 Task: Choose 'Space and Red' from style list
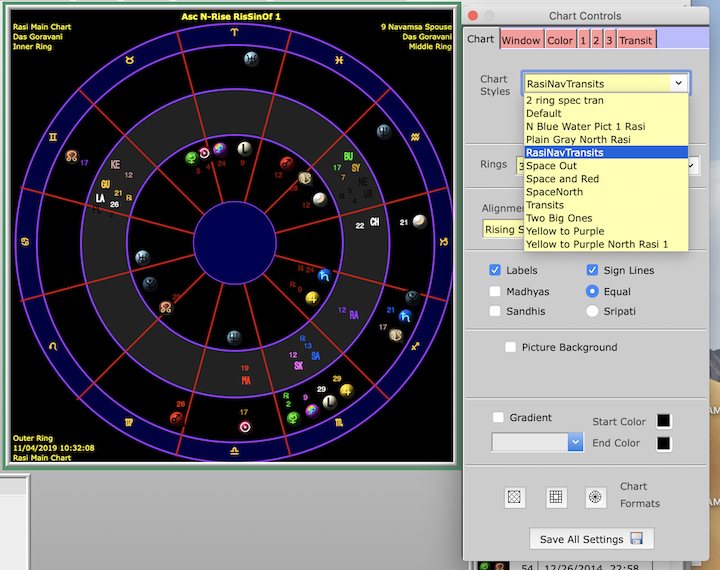(561, 179)
